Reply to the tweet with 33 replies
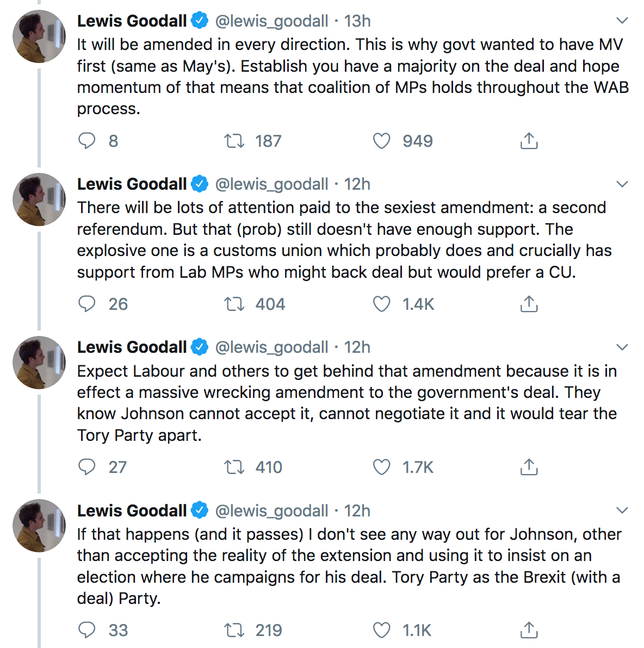Image resolution: width=644 pixels, height=648 pixels. [x=87, y=630]
